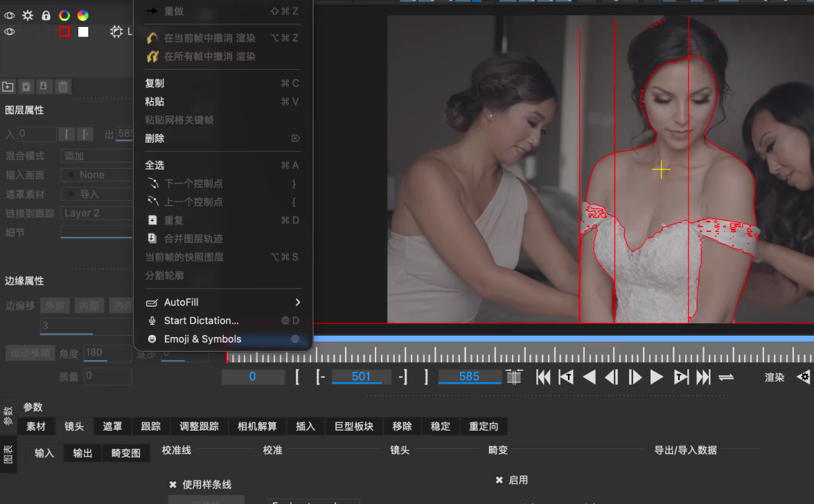Click the play forward button
814x504 pixels.
tap(657, 377)
